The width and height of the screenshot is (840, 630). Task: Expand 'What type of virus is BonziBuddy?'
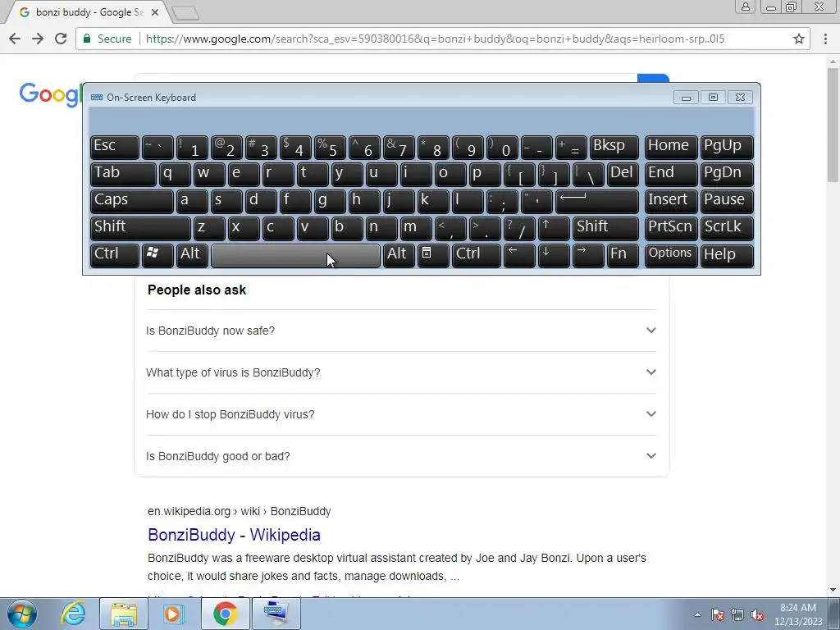(x=401, y=372)
